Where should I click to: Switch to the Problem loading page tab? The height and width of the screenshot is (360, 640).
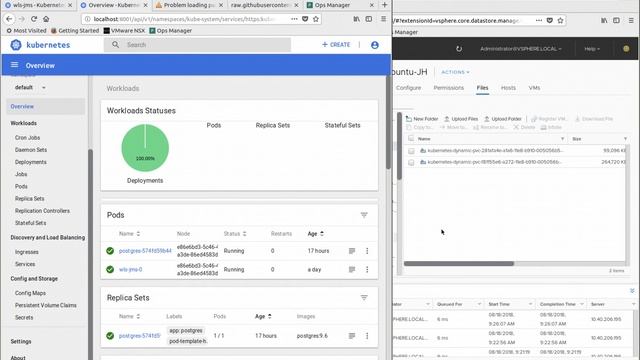[190, 5]
